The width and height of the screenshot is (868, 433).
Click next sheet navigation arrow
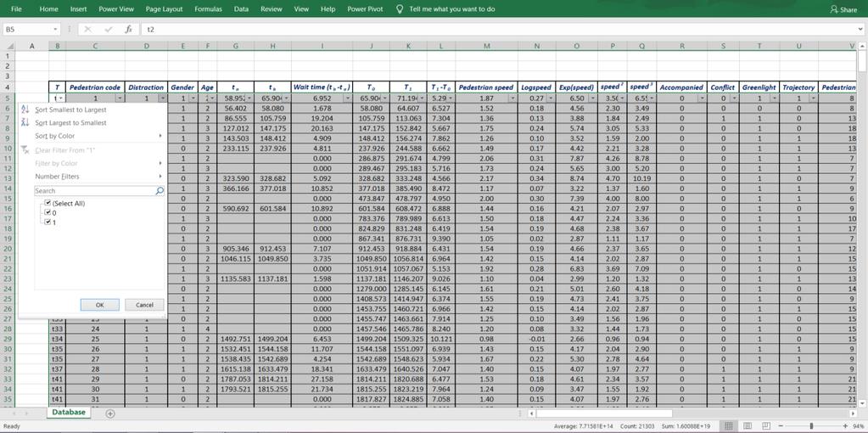(25, 413)
